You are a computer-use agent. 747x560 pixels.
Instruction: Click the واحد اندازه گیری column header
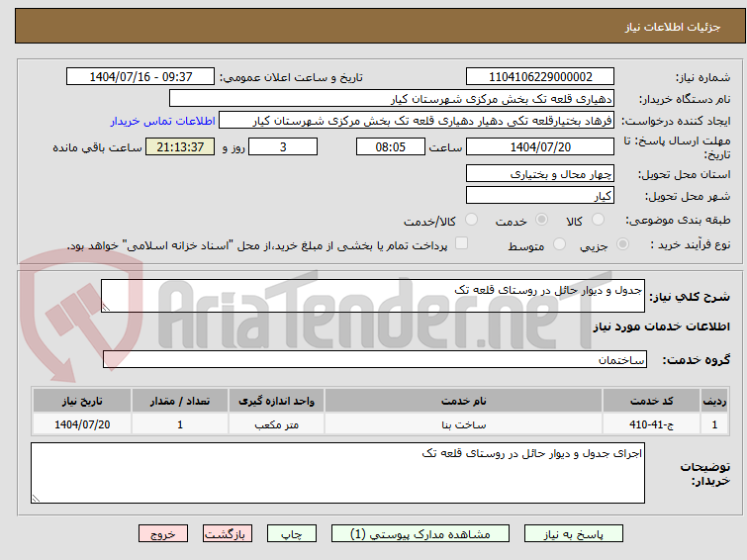276,401
